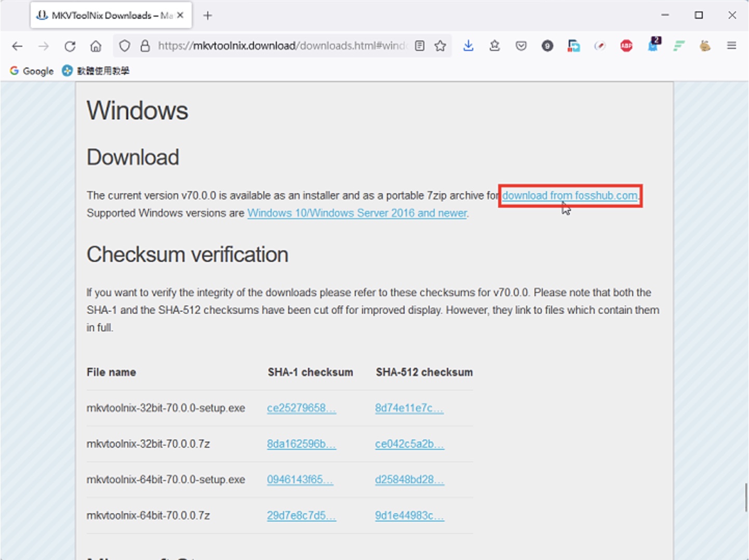Open SHA-1 checksum 8da162596b link
Image resolution: width=749 pixels, height=560 pixels.
coord(301,444)
